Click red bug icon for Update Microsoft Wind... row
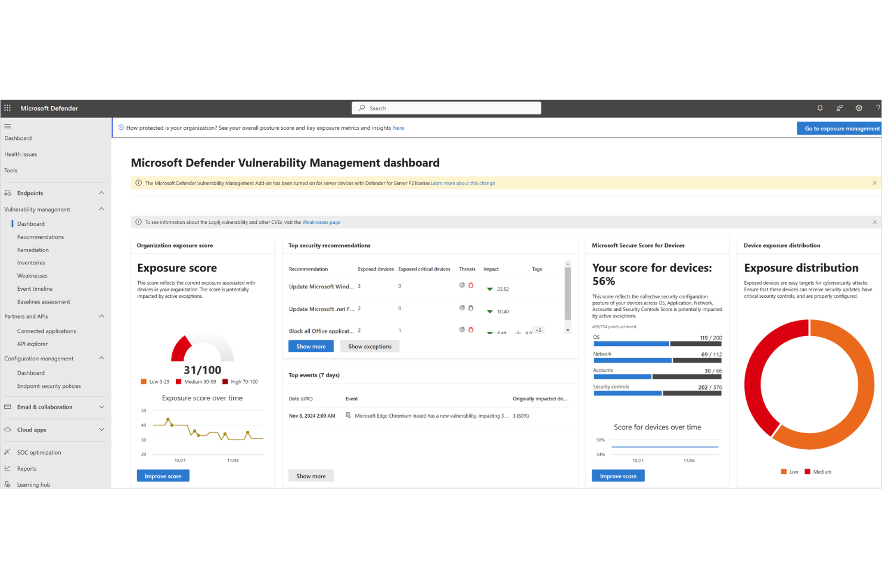This screenshot has height=588, width=882. [471, 285]
